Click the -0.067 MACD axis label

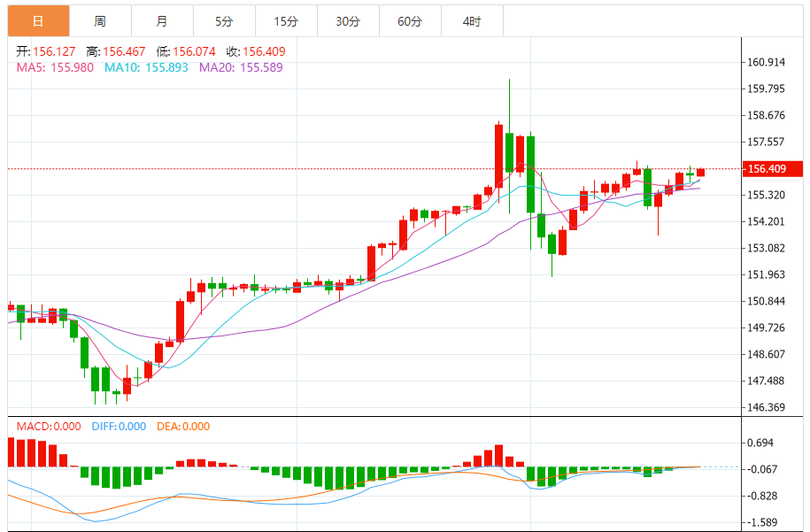[x=762, y=469]
